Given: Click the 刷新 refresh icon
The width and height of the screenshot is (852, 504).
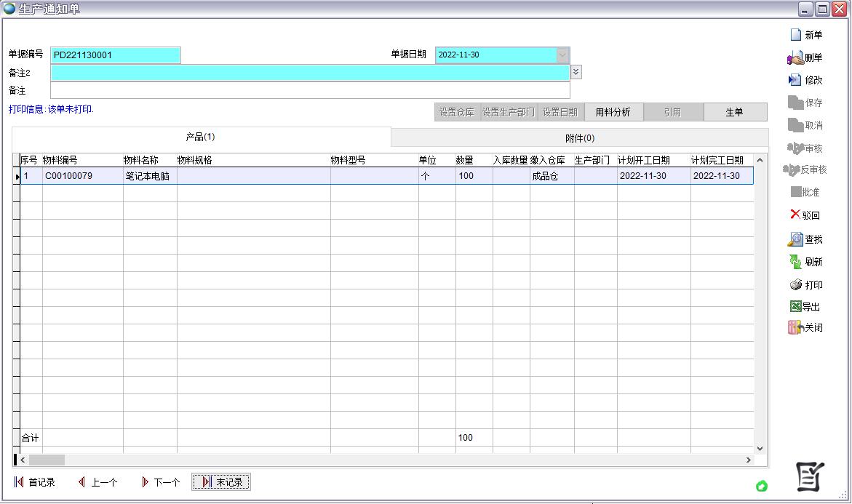Looking at the screenshot, I should (x=795, y=262).
